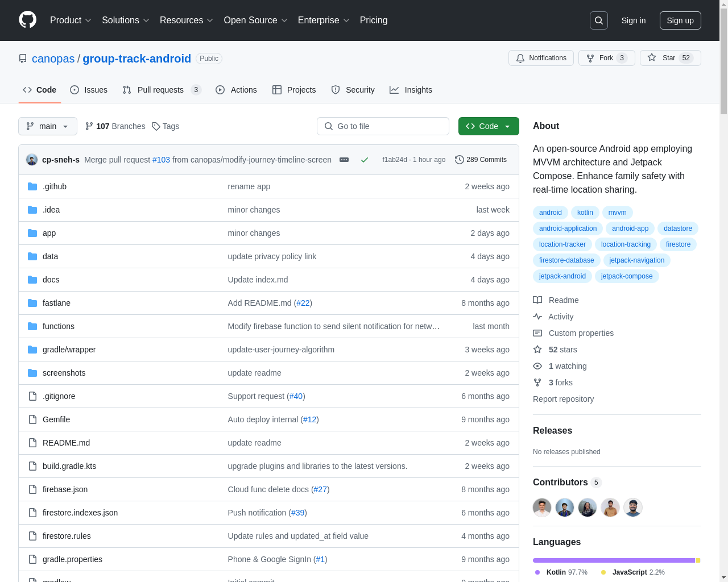Open the Security tab

[x=353, y=90]
